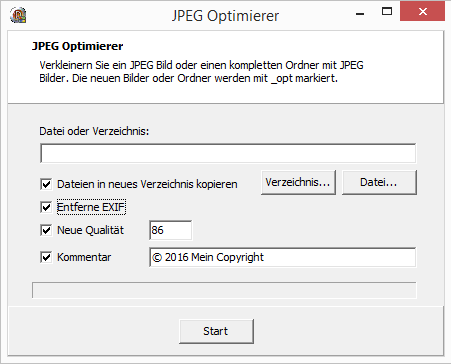This screenshot has height=364, width=451.
Task: Click the Start button
Action: [x=216, y=331]
